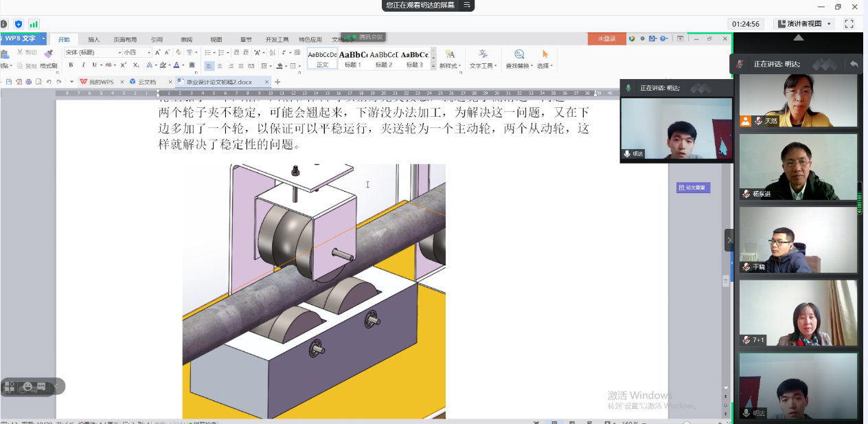Toggle italic formatting in WPS ribbon
This screenshot has width=868, height=424.
tap(83, 65)
